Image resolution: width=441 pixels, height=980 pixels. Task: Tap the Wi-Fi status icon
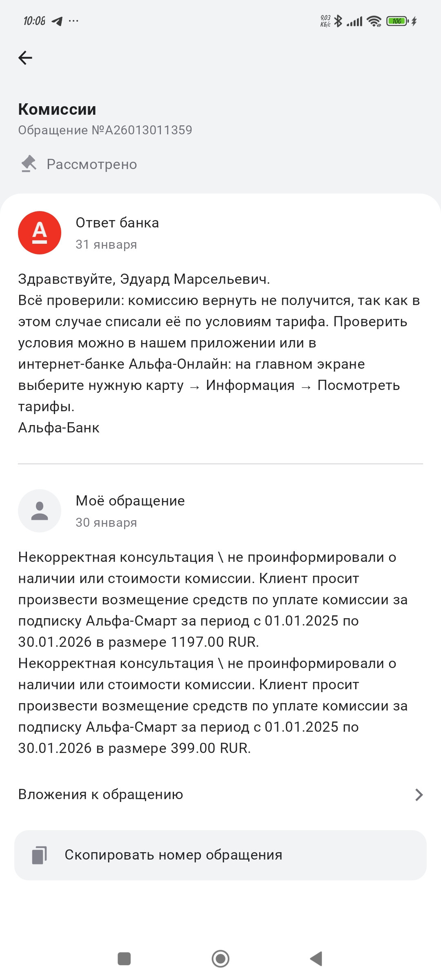374,21
